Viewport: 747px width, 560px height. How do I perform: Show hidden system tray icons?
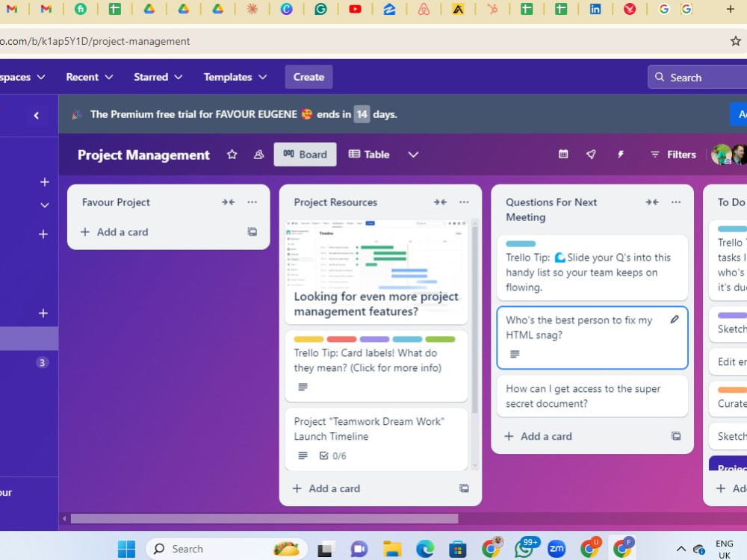click(x=681, y=549)
